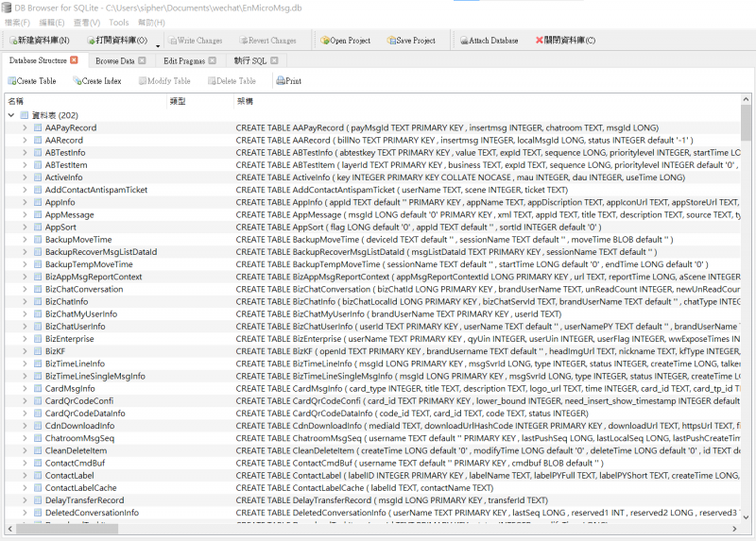The width and height of the screenshot is (756, 541).
Task: Collapse the 資料表 (202) tree node
Action: coord(11,114)
